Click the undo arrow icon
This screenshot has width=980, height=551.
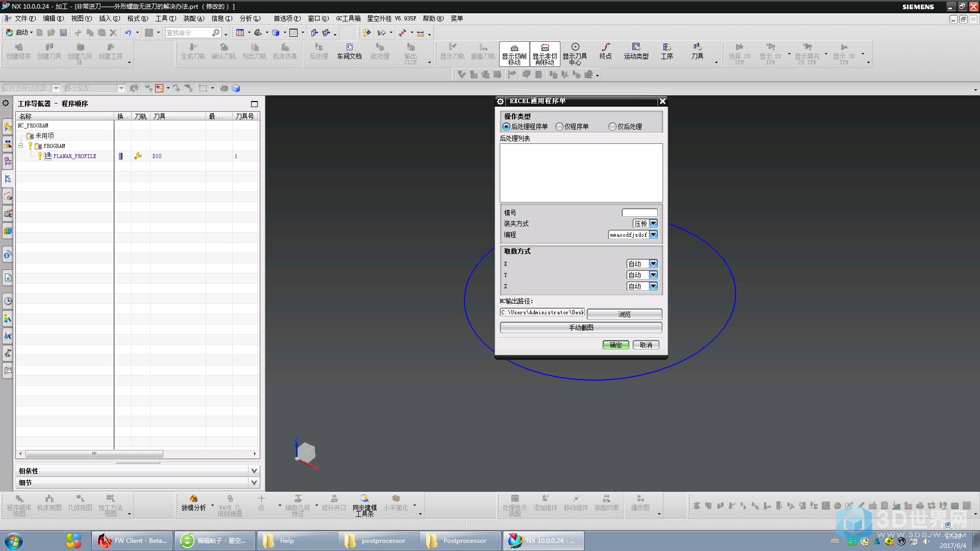pos(128,33)
